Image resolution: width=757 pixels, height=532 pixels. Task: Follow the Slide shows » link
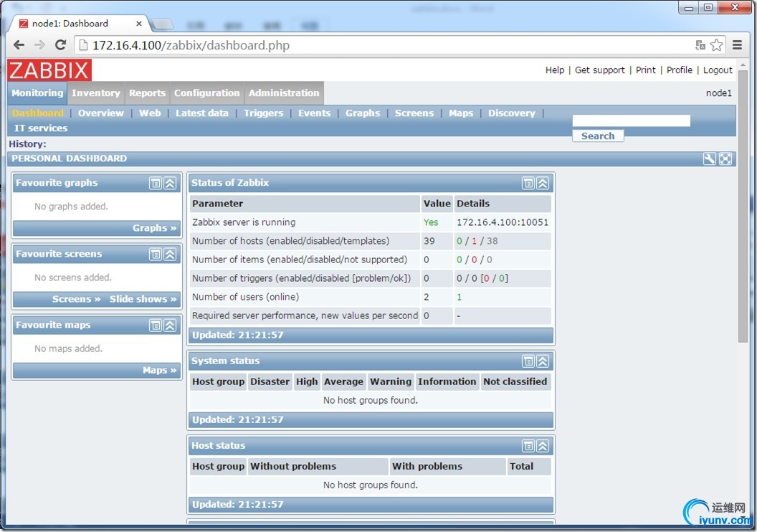tap(143, 299)
